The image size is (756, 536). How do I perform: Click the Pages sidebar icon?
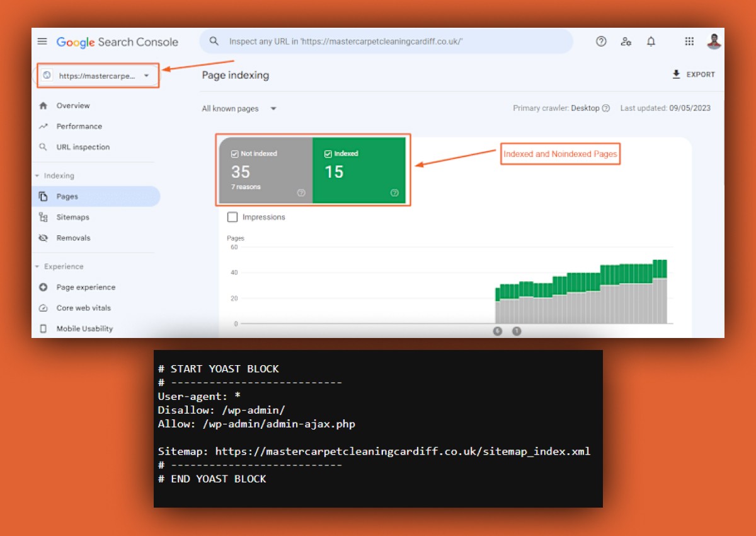tap(43, 197)
